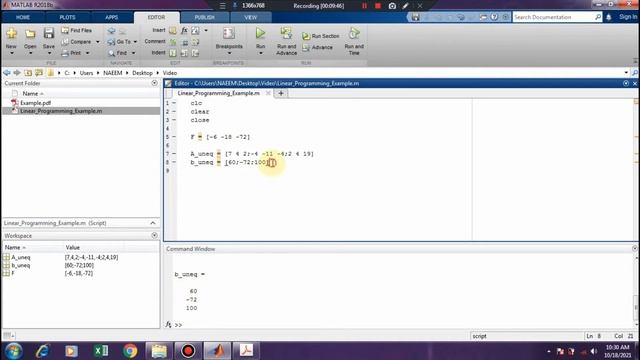Viewport: 640px width, 360px height.
Task: Click the Compare button
Action: (x=76, y=42)
